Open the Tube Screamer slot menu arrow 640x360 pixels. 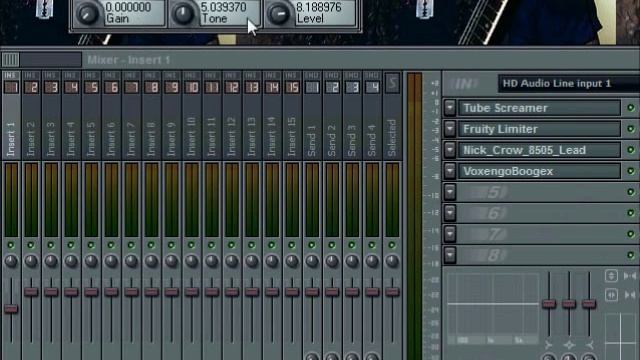(x=450, y=108)
